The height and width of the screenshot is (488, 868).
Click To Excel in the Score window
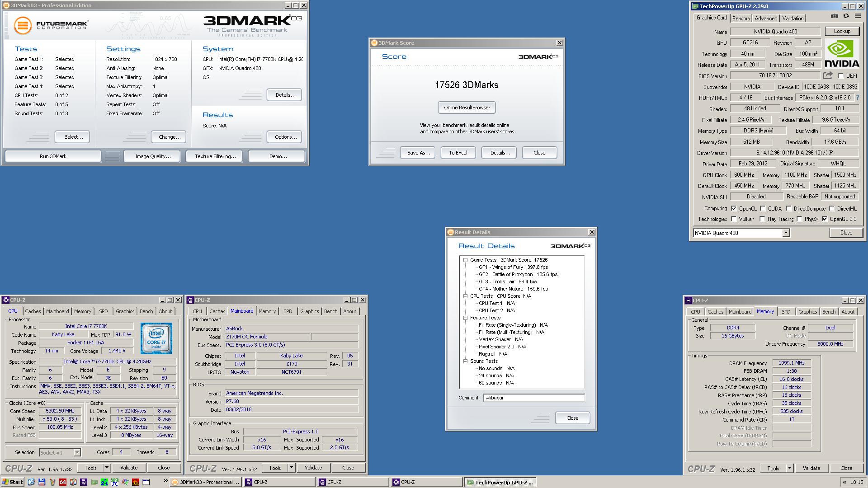[x=458, y=153]
